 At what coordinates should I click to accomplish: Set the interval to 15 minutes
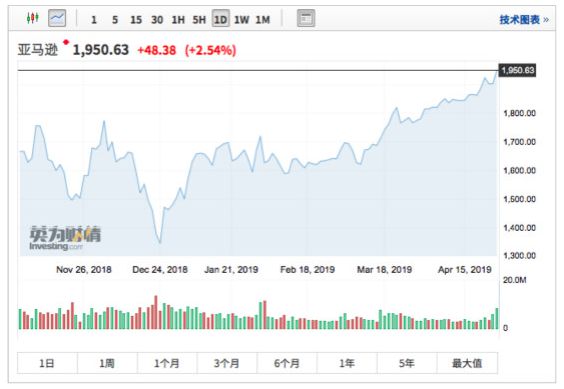(x=136, y=20)
